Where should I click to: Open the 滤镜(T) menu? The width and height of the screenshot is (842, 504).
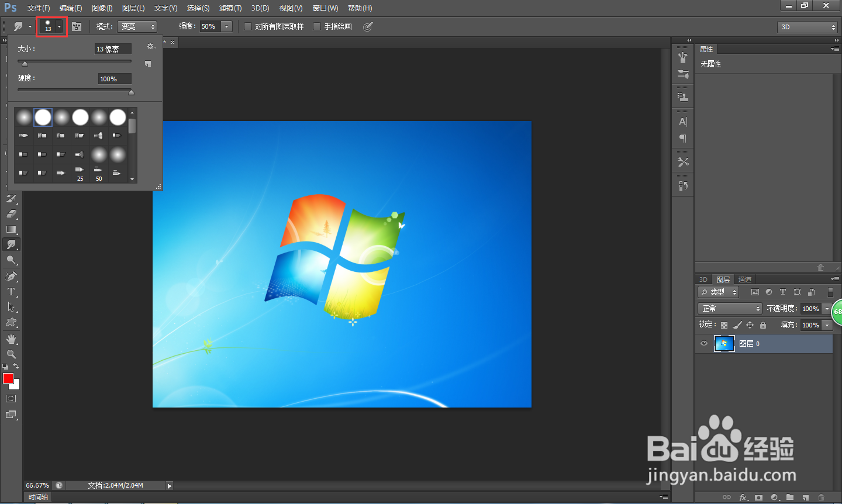230,8
